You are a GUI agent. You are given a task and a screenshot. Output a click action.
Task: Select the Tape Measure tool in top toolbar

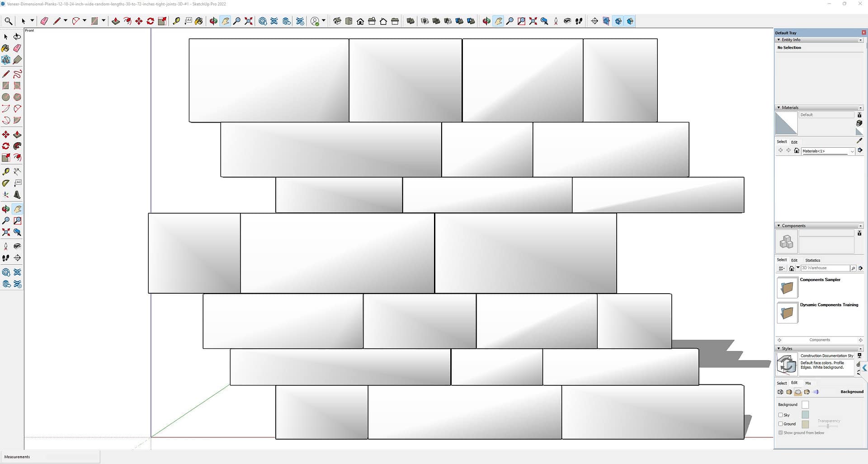click(x=176, y=21)
